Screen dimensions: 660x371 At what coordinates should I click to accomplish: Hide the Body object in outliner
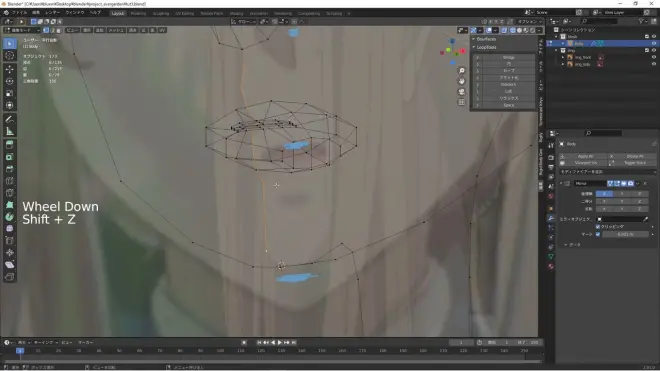click(654, 43)
